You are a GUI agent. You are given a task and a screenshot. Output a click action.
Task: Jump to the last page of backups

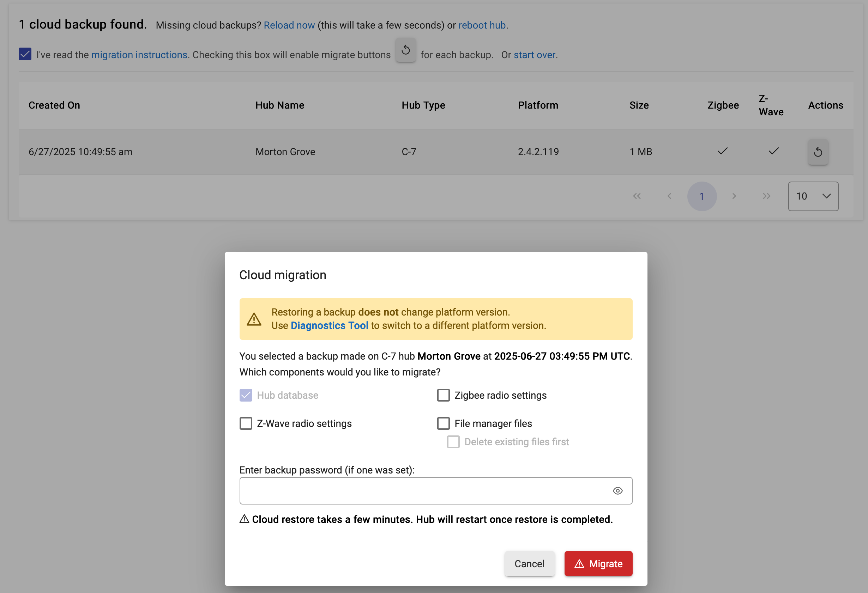coord(767,196)
